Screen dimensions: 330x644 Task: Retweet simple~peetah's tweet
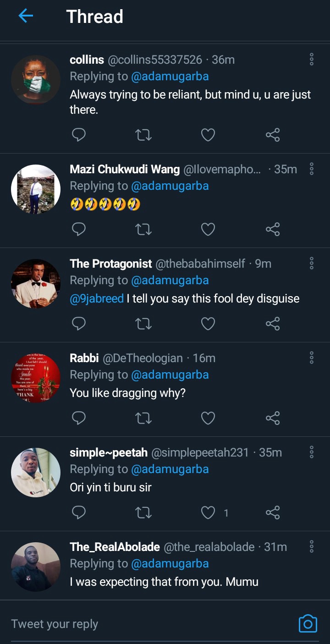click(x=143, y=512)
